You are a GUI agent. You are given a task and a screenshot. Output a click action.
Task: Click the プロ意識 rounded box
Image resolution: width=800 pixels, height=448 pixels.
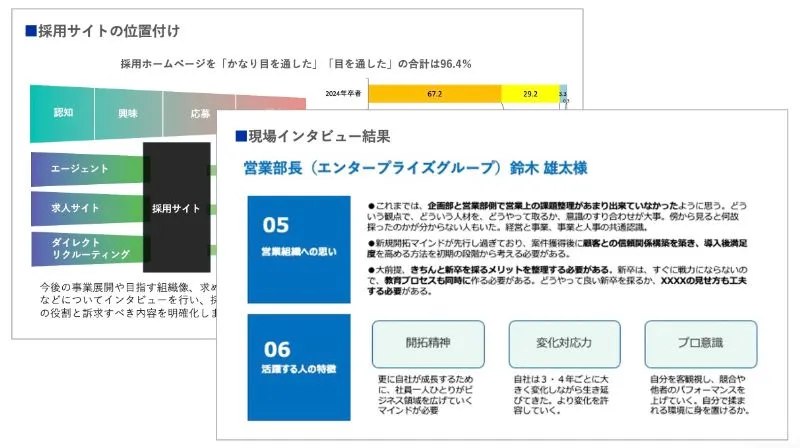click(x=701, y=344)
